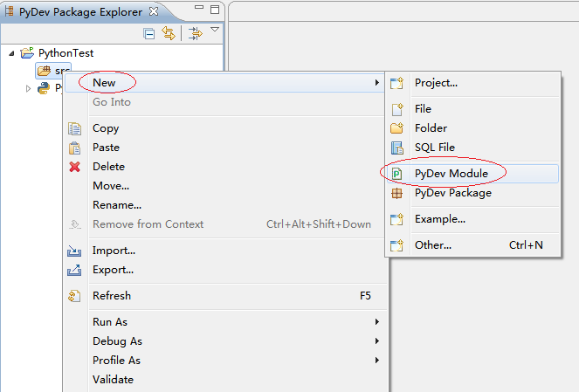Choose PyDev Module from New submenu
Image resolution: width=579 pixels, height=392 pixels.
click(x=451, y=174)
